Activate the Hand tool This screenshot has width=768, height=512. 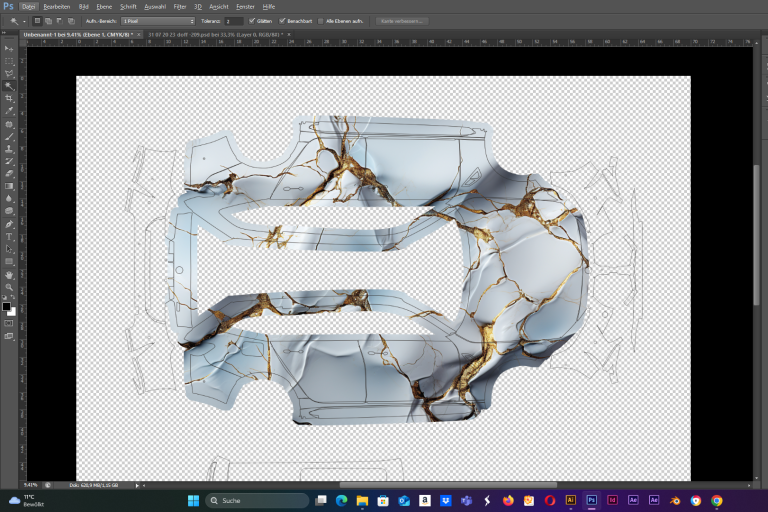(9, 275)
